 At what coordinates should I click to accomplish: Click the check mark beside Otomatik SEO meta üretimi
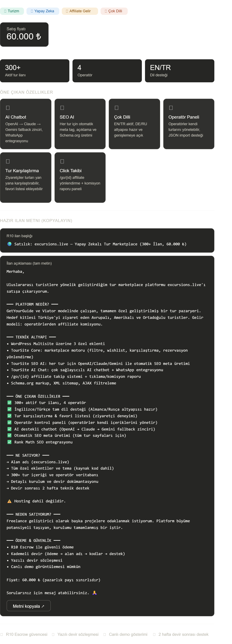coord(9,436)
